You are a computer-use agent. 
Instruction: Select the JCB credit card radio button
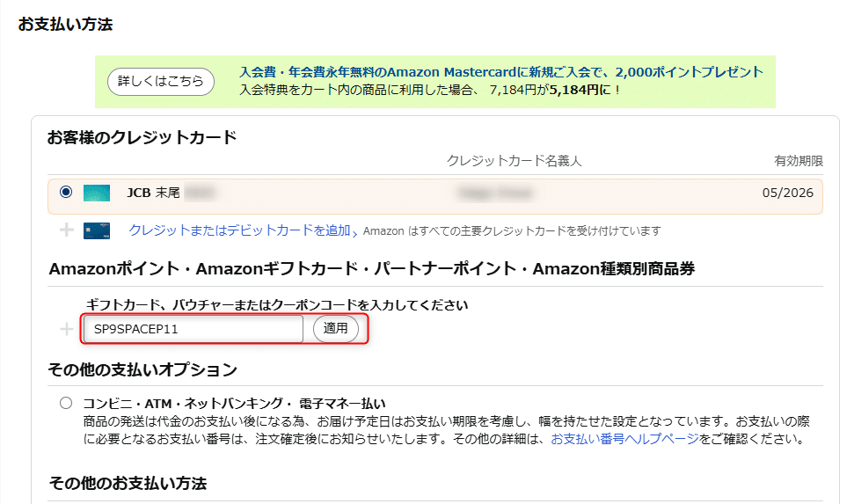66,192
